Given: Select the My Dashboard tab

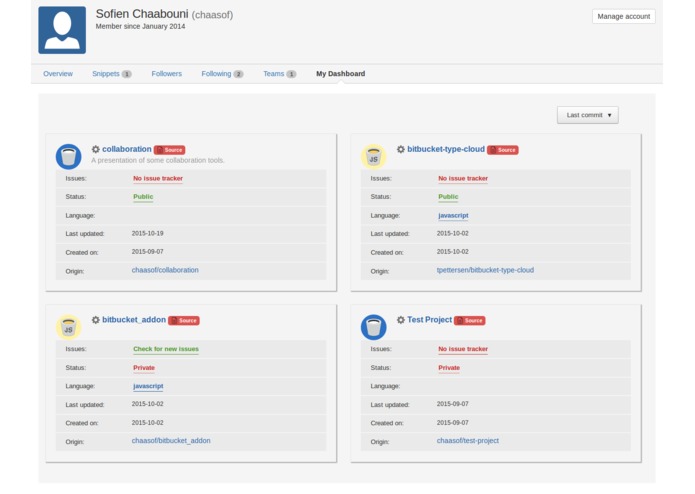Looking at the screenshot, I should (340, 74).
